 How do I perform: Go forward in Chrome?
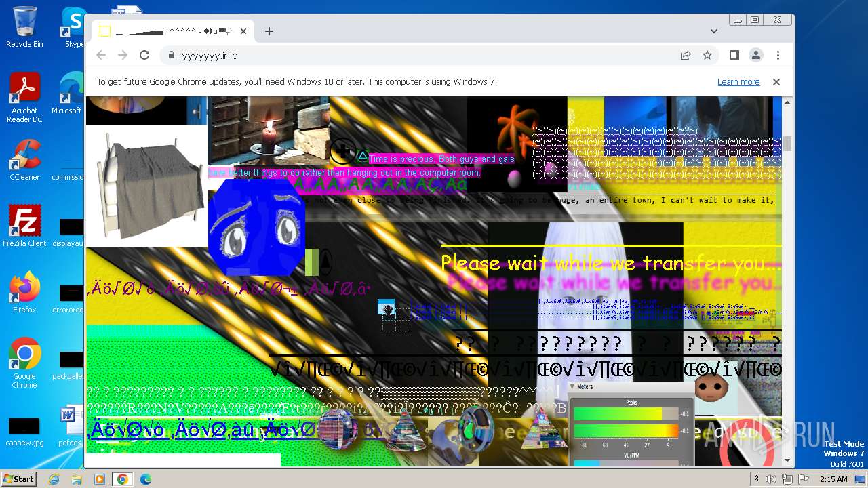tap(123, 55)
